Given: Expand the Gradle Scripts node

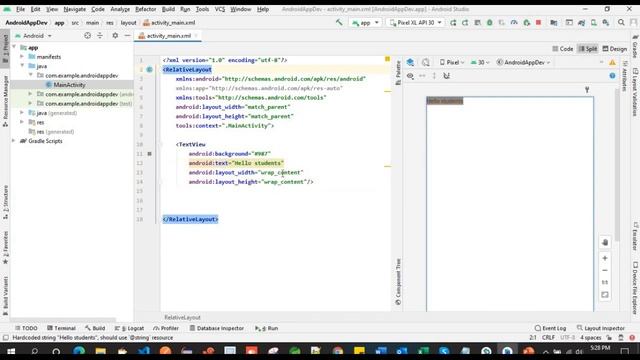Looking at the screenshot, I should [13, 141].
